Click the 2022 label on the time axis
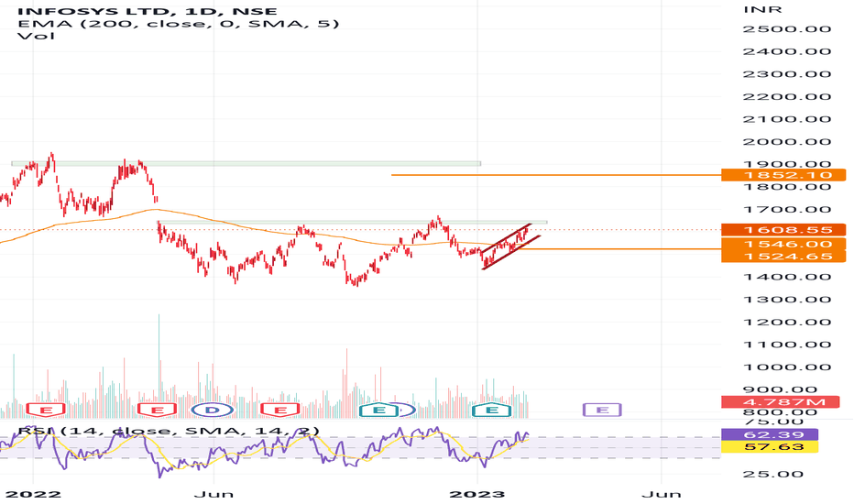This screenshot has height=504, width=854. [33, 494]
